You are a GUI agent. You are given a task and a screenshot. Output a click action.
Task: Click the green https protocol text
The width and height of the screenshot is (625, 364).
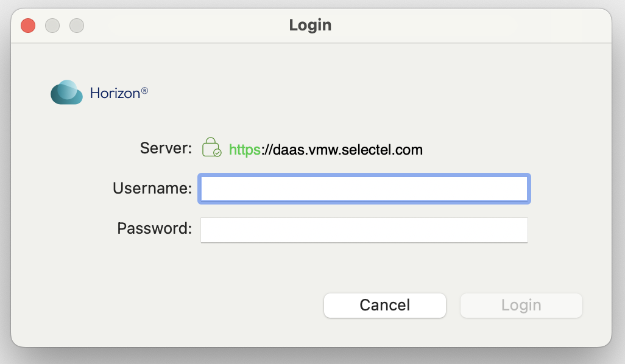click(243, 149)
